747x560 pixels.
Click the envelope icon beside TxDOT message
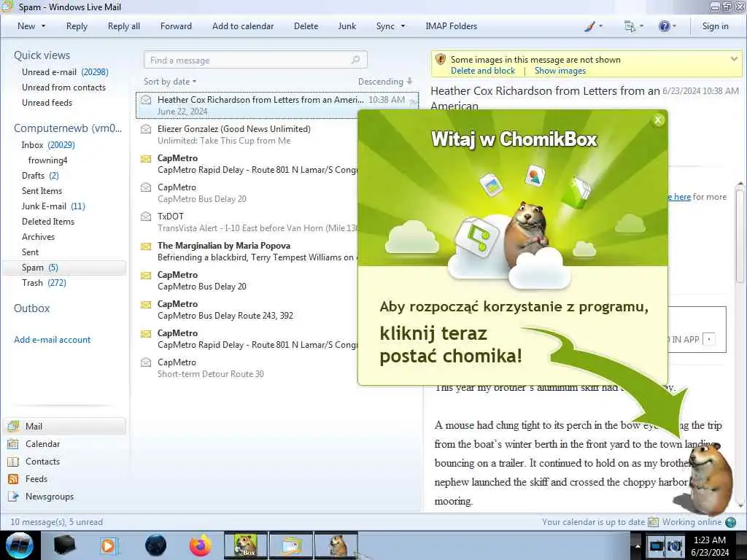click(146, 216)
